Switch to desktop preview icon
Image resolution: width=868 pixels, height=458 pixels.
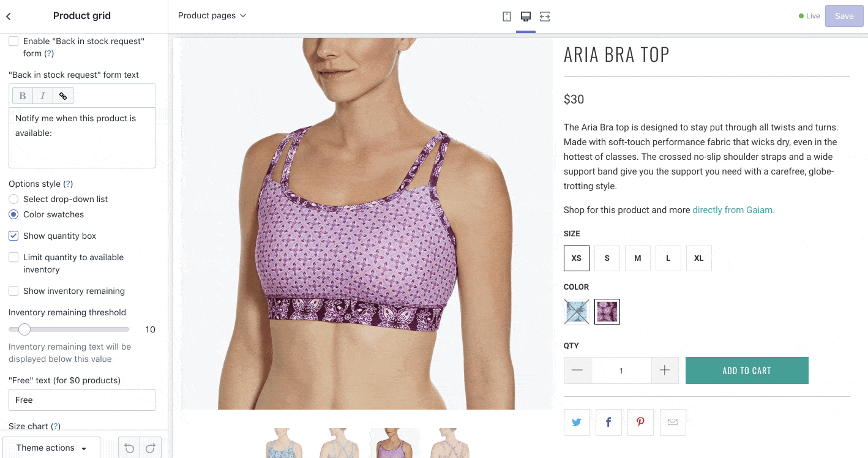click(x=526, y=17)
